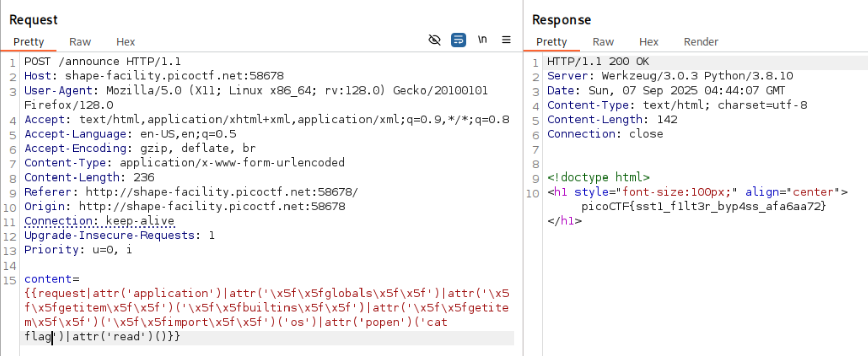
Task: Click the Upgrade-Insecure-Requests header
Action: click(120, 235)
